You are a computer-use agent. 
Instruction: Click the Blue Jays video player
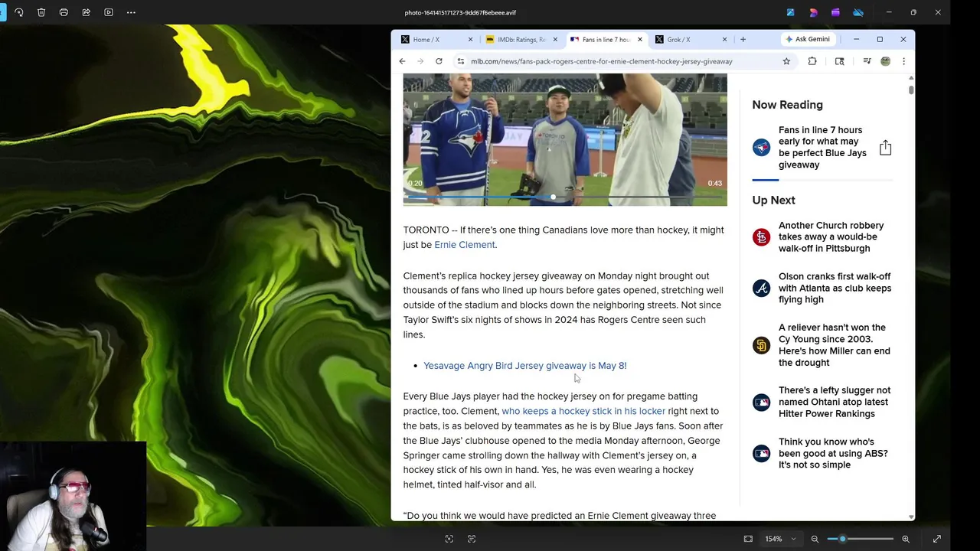pyautogui.click(x=565, y=139)
